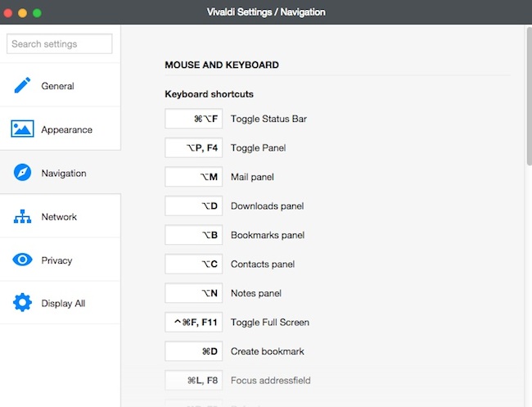Edit the Notes panel shortcut field
532x407 pixels.
tap(194, 293)
